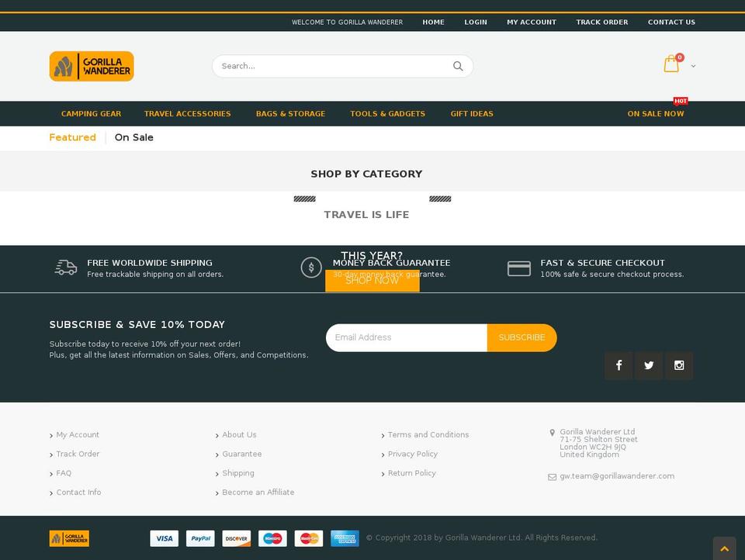Viewport: 745px width, 560px height.
Task: Click the copyright notice text
Action: [482, 538]
